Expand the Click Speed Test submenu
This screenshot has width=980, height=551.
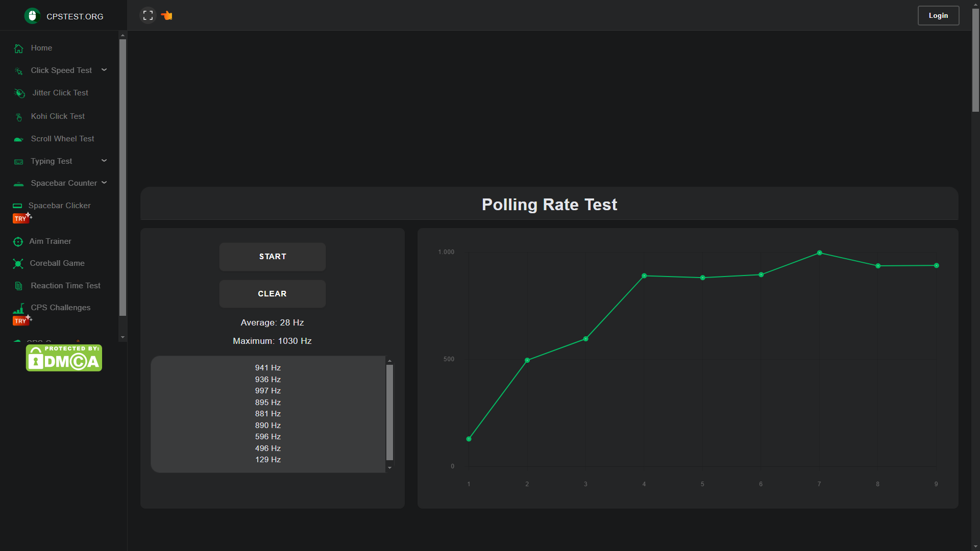[104, 70]
